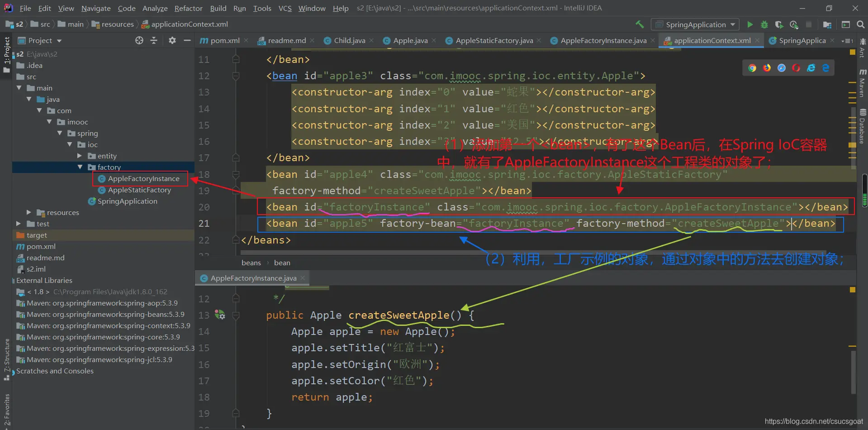Open file in Chrome browser icon
The image size is (868, 430).
point(752,68)
